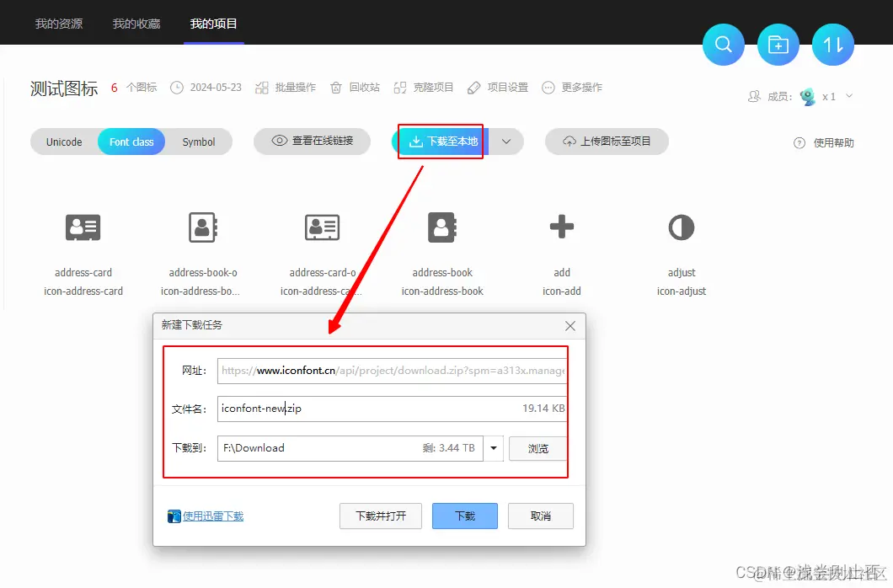Click the icon-add class name

pyautogui.click(x=562, y=291)
